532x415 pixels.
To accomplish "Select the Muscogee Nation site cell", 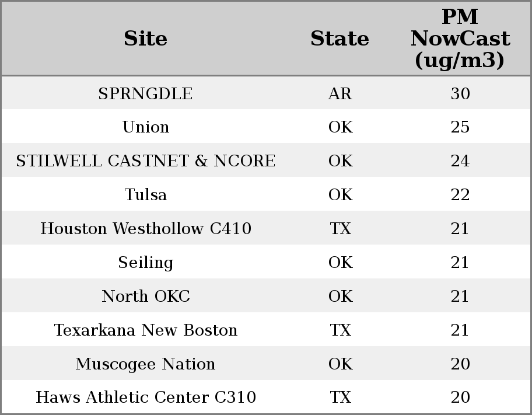I will (x=145, y=364).
